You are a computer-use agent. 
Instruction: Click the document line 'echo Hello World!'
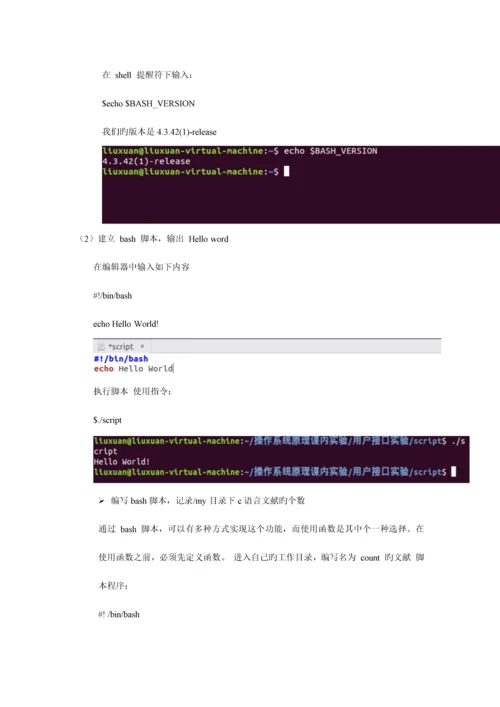point(126,324)
